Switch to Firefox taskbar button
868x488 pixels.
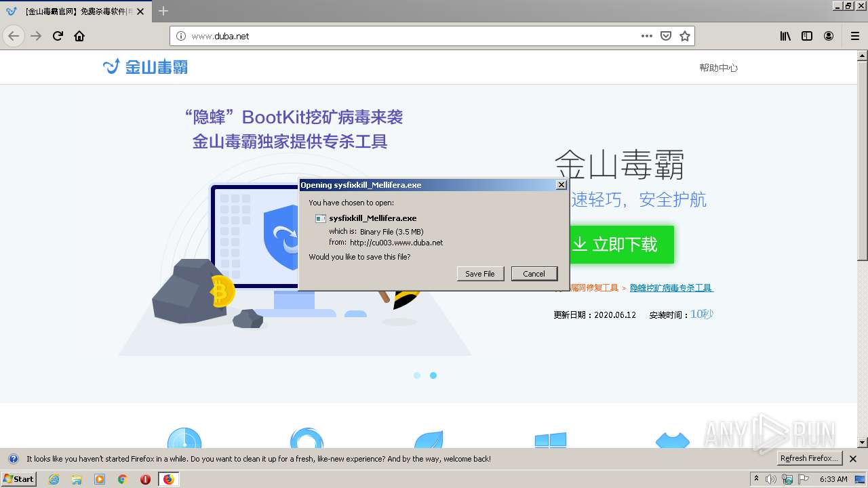click(x=168, y=479)
